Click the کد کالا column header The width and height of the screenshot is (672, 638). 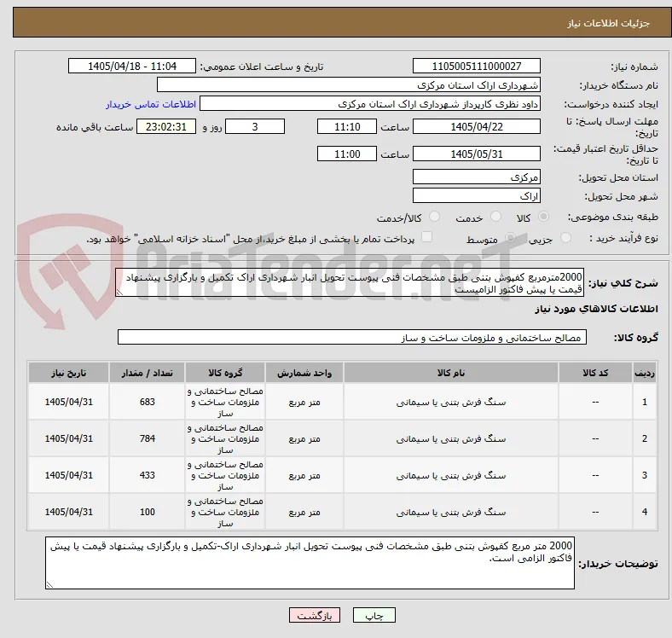click(595, 373)
